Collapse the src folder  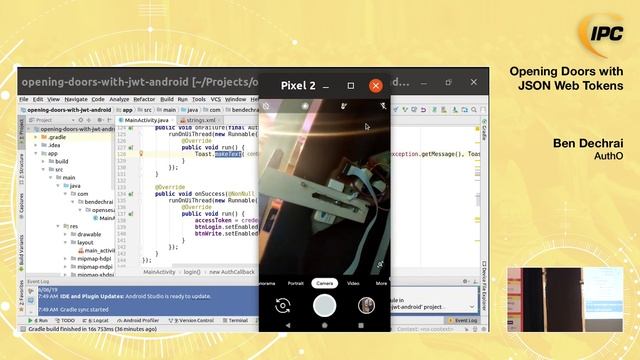click(x=43, y=169)
